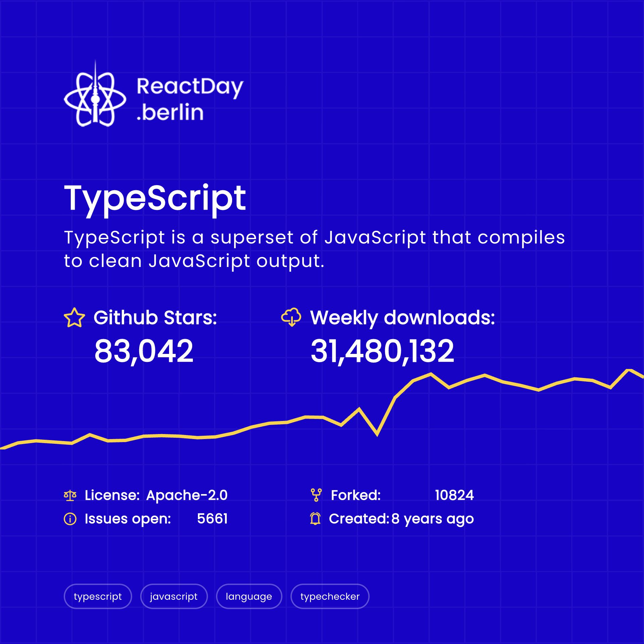This screenshot has height=644, width=644.
Task: Click the forked count 10824
Action: (454, 495)
